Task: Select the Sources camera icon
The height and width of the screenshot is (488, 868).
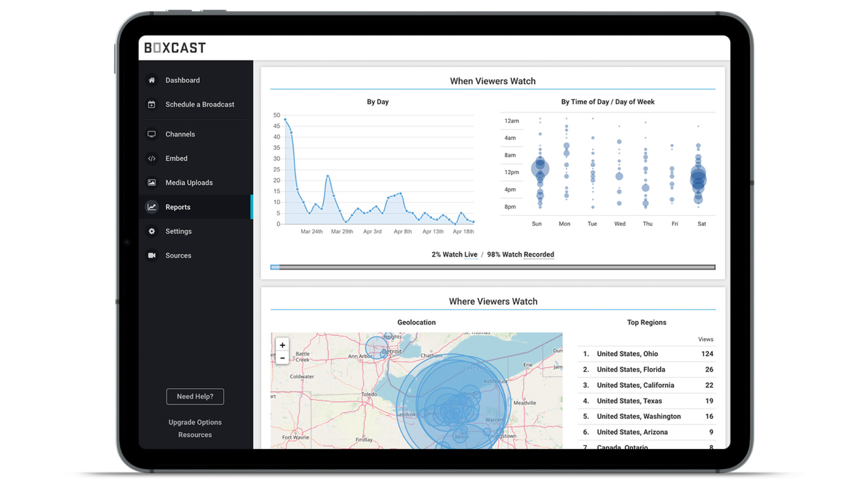Action: click(151, 255)
